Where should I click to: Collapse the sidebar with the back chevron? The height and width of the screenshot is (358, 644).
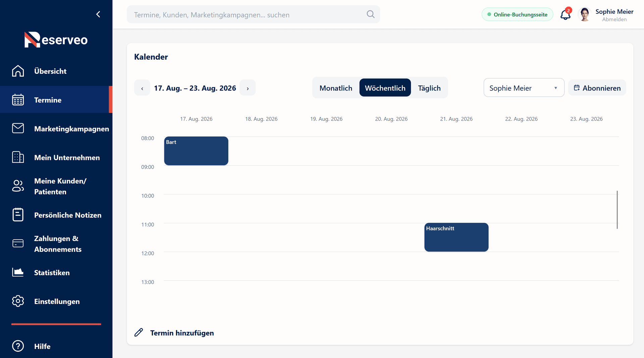click(98, 14)
